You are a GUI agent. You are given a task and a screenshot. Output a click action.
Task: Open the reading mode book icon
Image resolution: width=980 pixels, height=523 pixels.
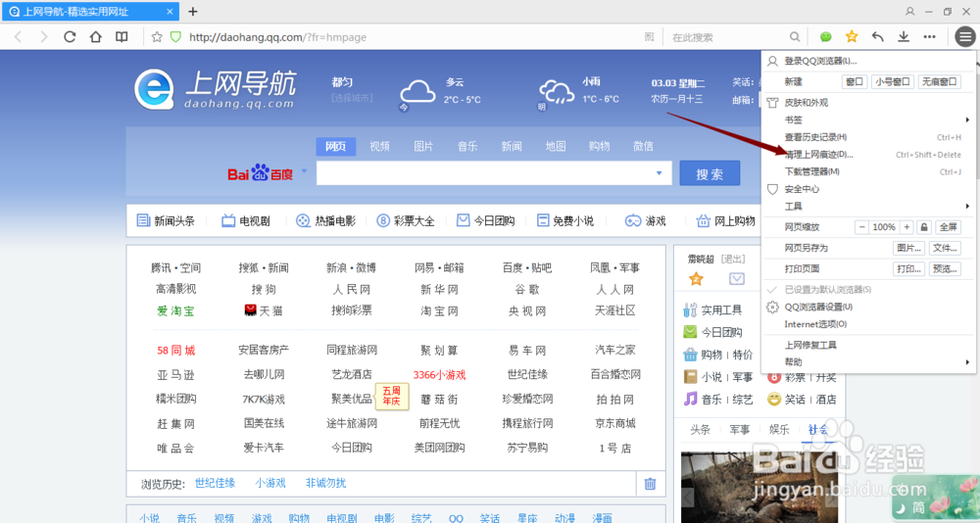(x=122, y=37)
